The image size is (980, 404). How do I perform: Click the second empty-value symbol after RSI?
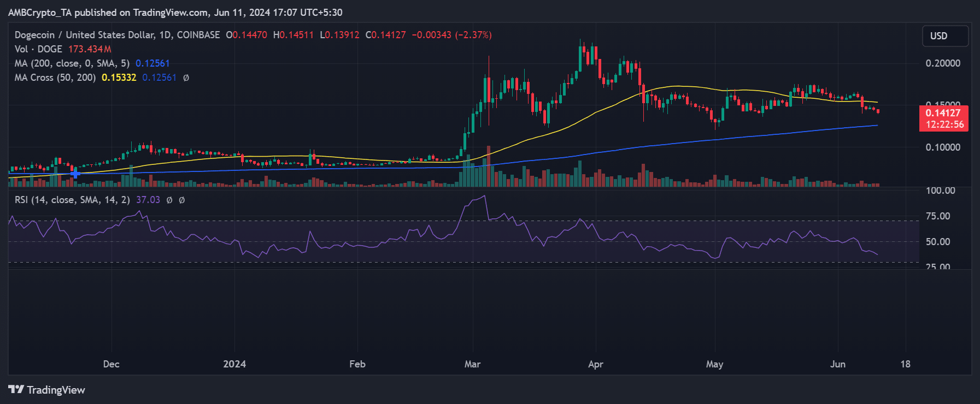182,200
